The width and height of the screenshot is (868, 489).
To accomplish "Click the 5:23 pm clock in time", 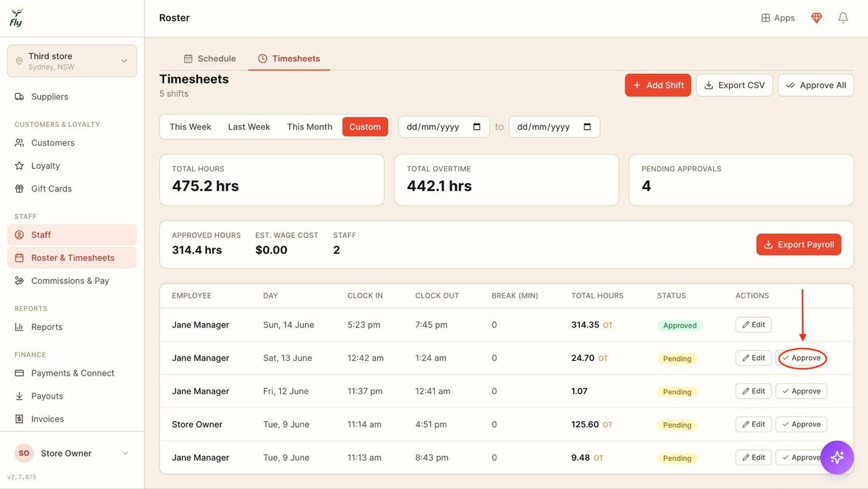I will [x=364, y=325].
